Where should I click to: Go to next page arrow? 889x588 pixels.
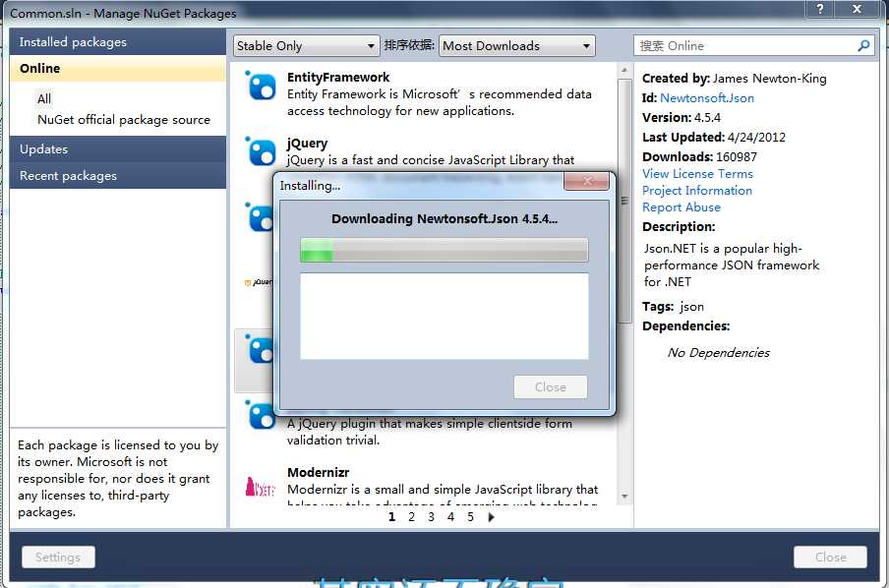tap(491, 517)
